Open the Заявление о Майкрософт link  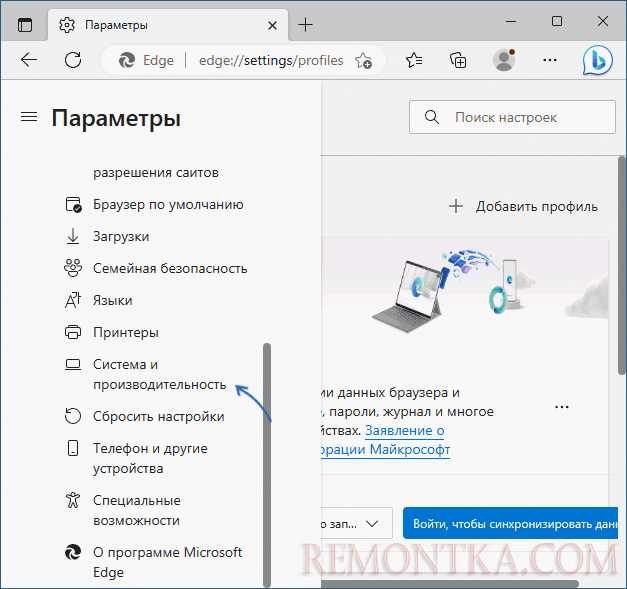[x=405, y=431]
